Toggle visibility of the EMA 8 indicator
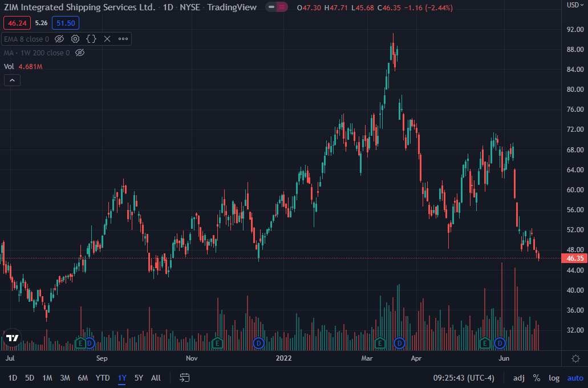The width and height of the screenshot is (588, 388). click(x=59, y=39)
